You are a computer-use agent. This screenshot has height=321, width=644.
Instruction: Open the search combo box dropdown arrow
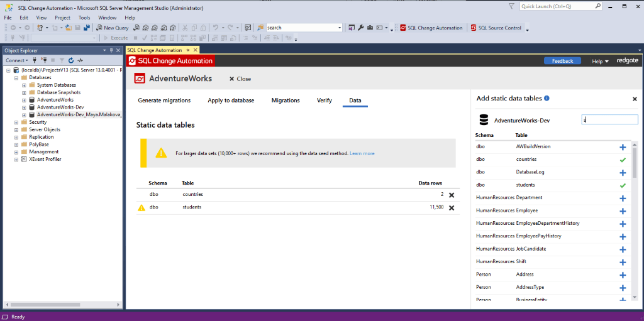[340, 28]
